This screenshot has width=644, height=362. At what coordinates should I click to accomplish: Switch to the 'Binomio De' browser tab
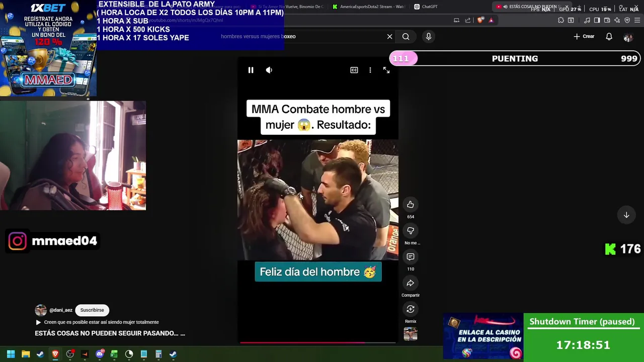pos(288,7)
